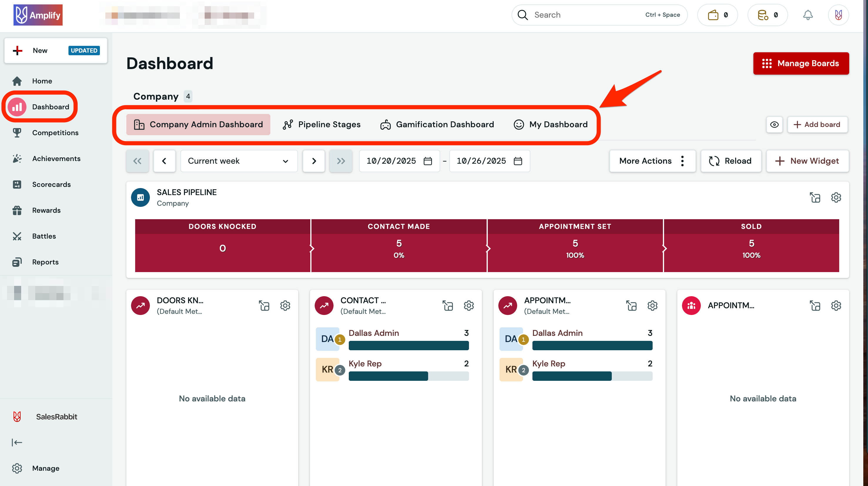This screenshot has width=868, height=486.
Task: Open settings gear on Contact Made widget
Action: [469, 306]
